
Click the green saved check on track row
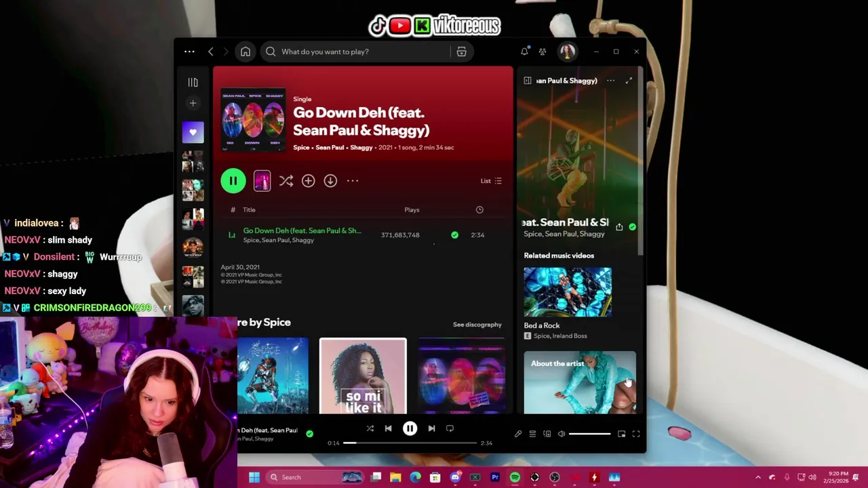tap(454, 235)
